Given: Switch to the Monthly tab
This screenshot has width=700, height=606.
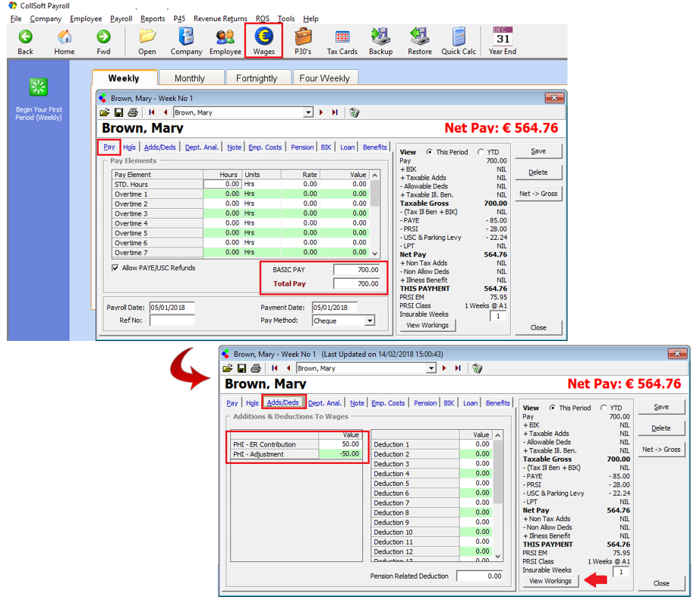Looking at the screenshot, I should point(190,78).
